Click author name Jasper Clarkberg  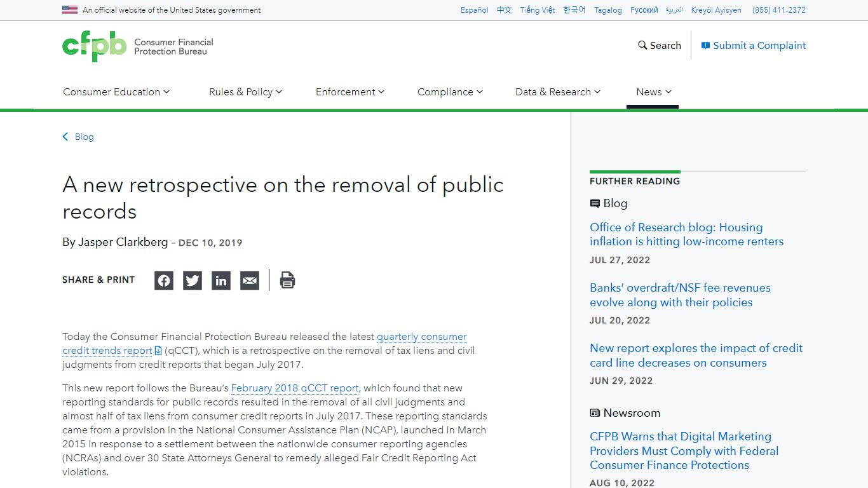(123, 242)
